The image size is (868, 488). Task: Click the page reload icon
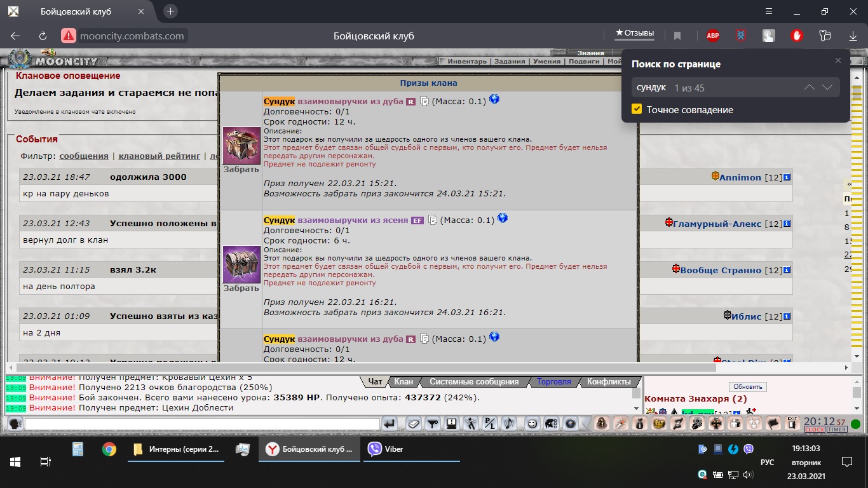[x=43, y=36]
